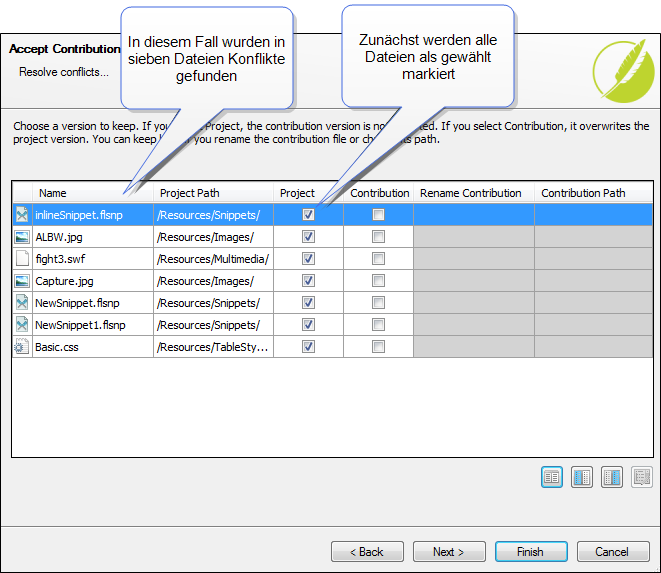Check the Contribution box for fight3.swf
This screenshot has width=661, height=573.
pos(378,259)
